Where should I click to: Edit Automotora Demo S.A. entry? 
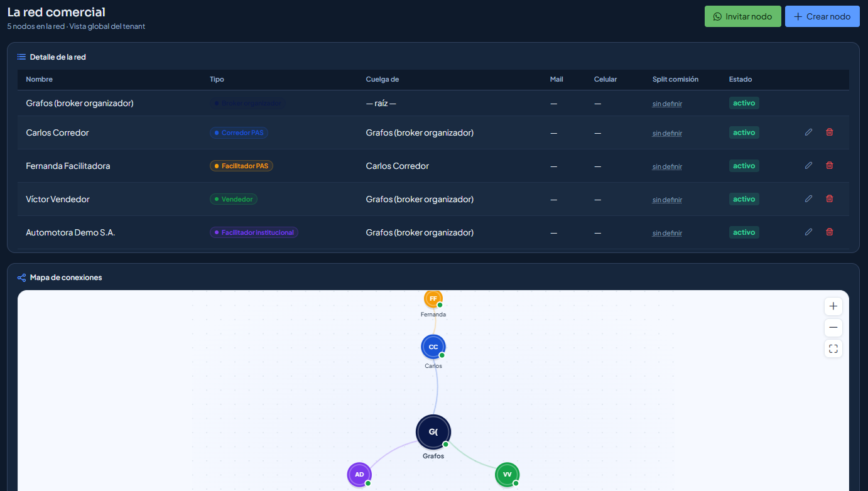(808, 232)
